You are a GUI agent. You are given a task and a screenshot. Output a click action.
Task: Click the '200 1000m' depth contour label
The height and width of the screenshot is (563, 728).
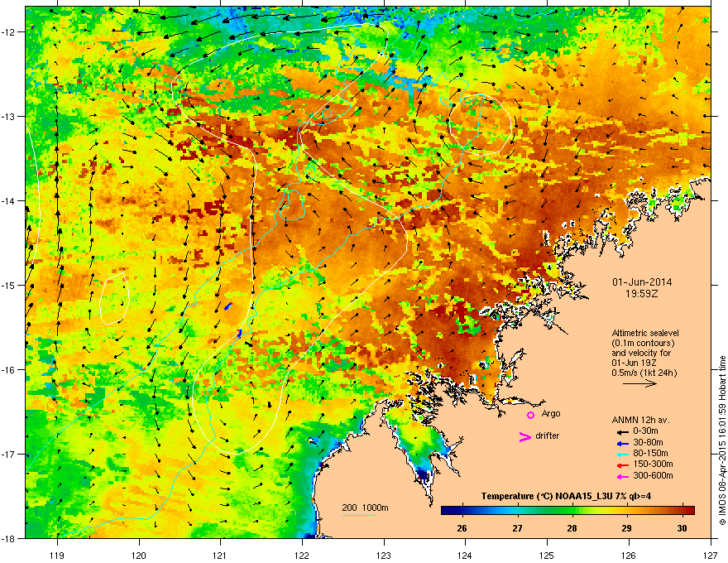(365, 508)
